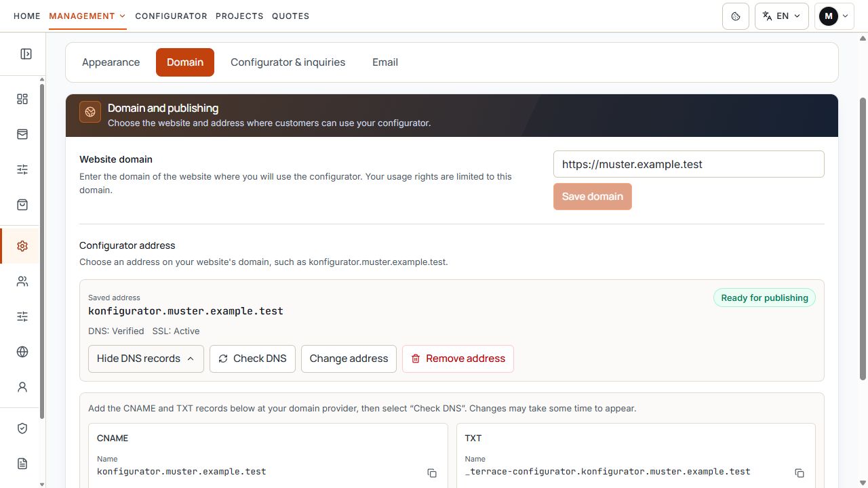This screenshot has width=868, height=488.
Task: Open the single-person icon in sidebar
Action: point(22,387)
